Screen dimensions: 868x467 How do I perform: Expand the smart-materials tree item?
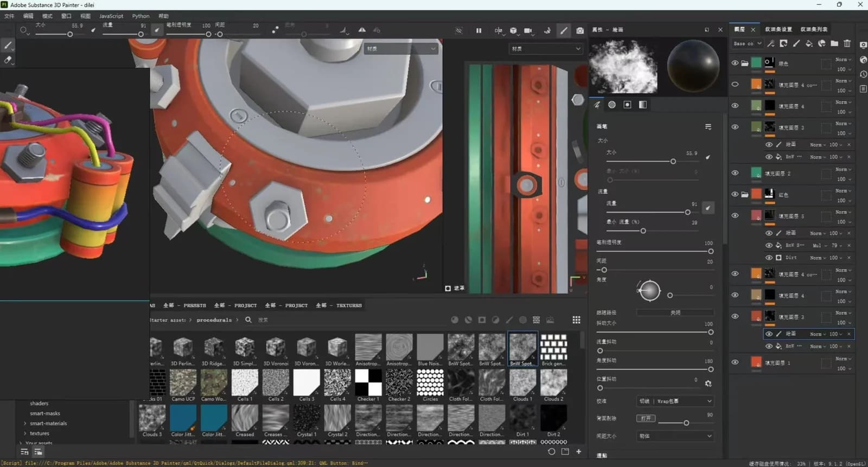point(25,424)
